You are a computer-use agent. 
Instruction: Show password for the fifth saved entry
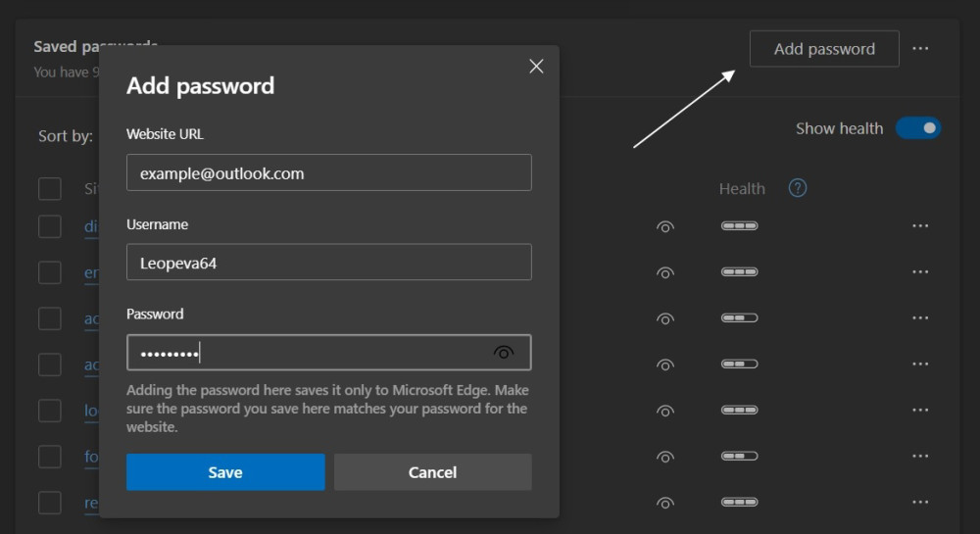[665, 411]
